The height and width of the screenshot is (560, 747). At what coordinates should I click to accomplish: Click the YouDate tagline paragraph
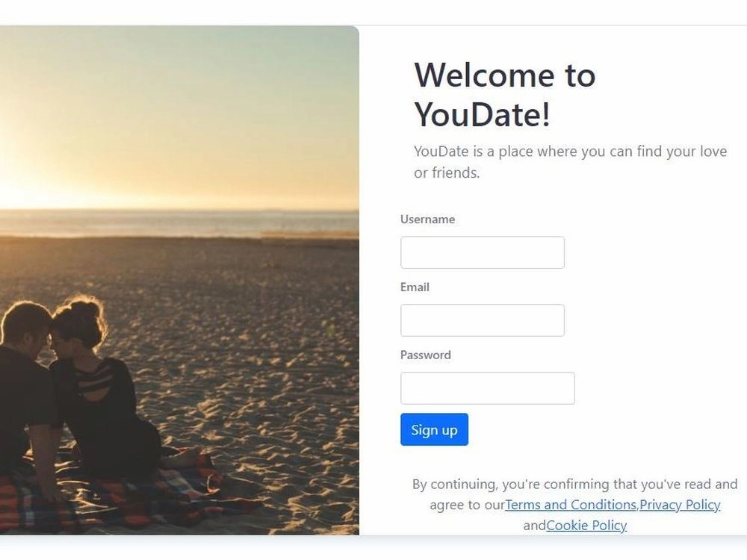click(x=570, y=162)
